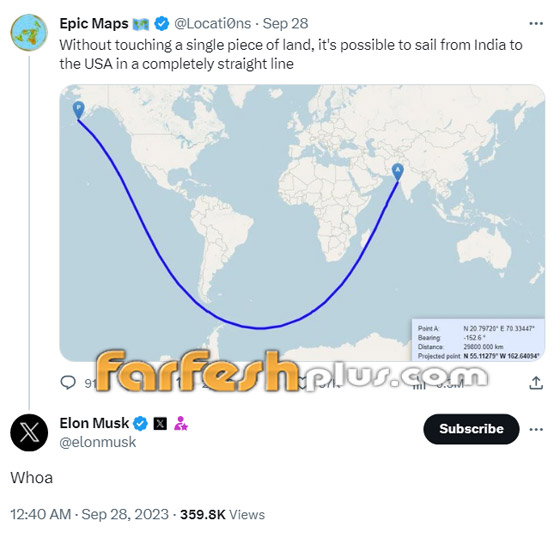Click the black X affiliate badge
This screenshot has width=560, height=533.
[x=160, y=424]
